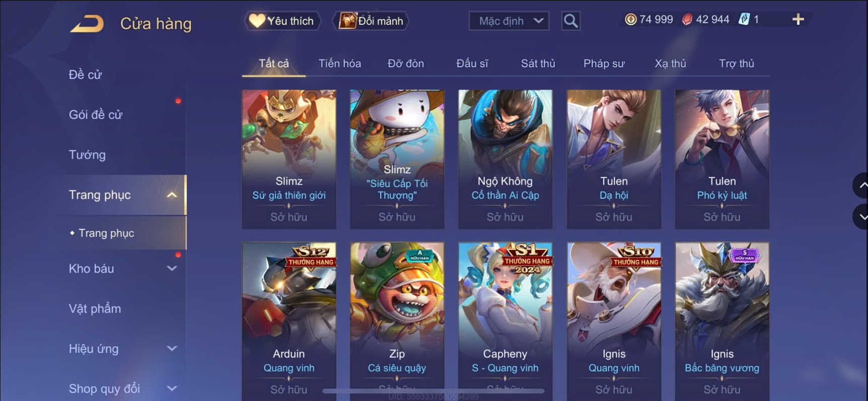Open the search magnifier icon

click(x=570, y=21)
